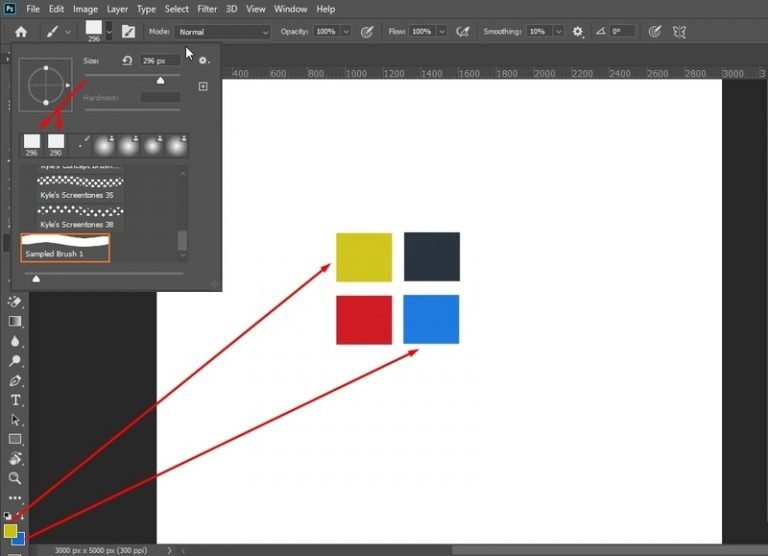Screen dimensions: 768x556
Task: Toggle pressure for opacity icon
Action: click(367, 32)
